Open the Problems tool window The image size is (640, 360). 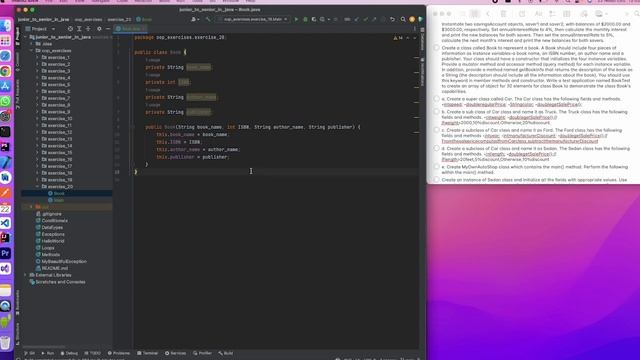(118, 353)
